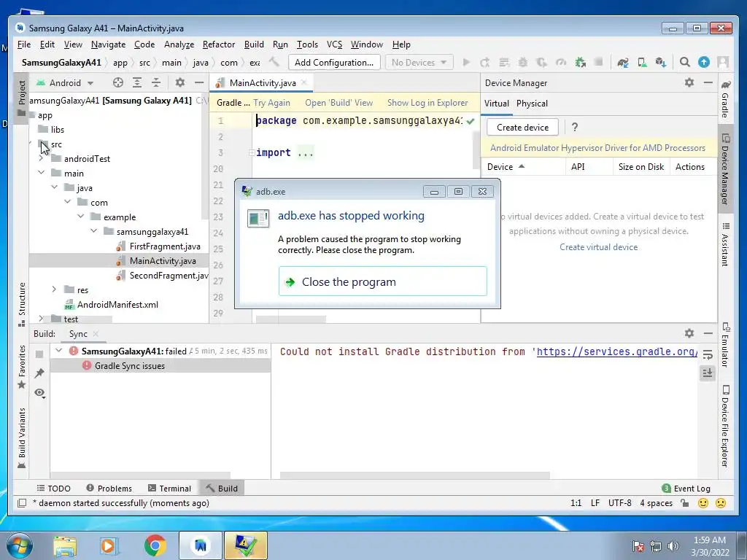The width and height of the screenshot is (747, 560).
Task: Click the Pin Tab icon in Build panel
Action: click(39, 373)
